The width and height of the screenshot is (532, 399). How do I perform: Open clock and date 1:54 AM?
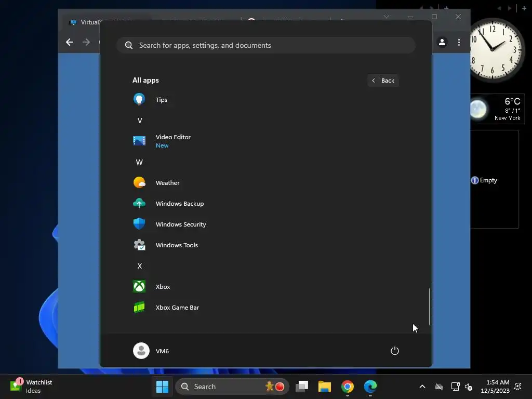pyautogui.click(x=495, y=386)
